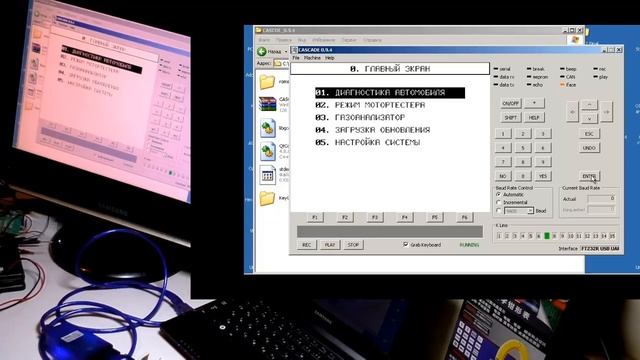The width and height of the screenshot is (640, 360).
Task: Open the Файл menu in Explorer window
Action: point(264,40)
